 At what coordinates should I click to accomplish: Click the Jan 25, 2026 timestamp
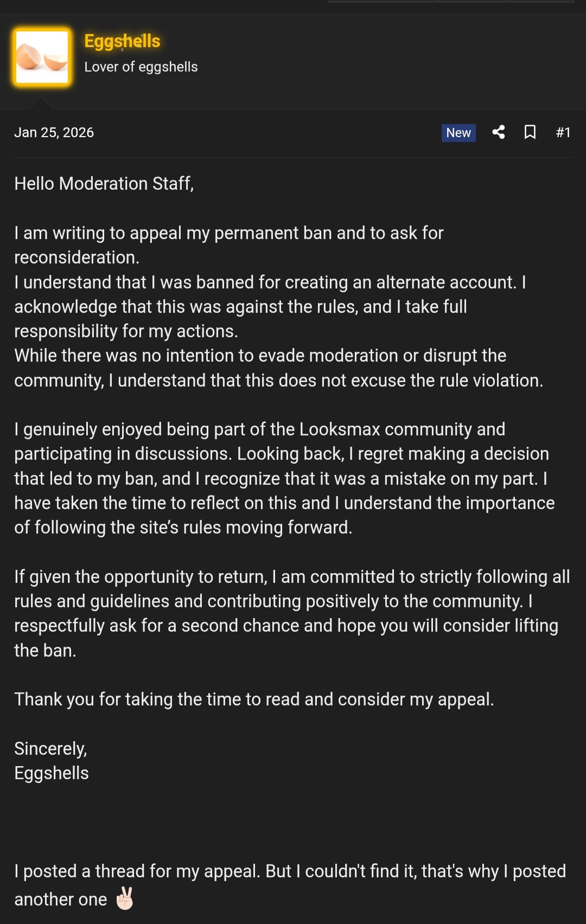(54, 133)
